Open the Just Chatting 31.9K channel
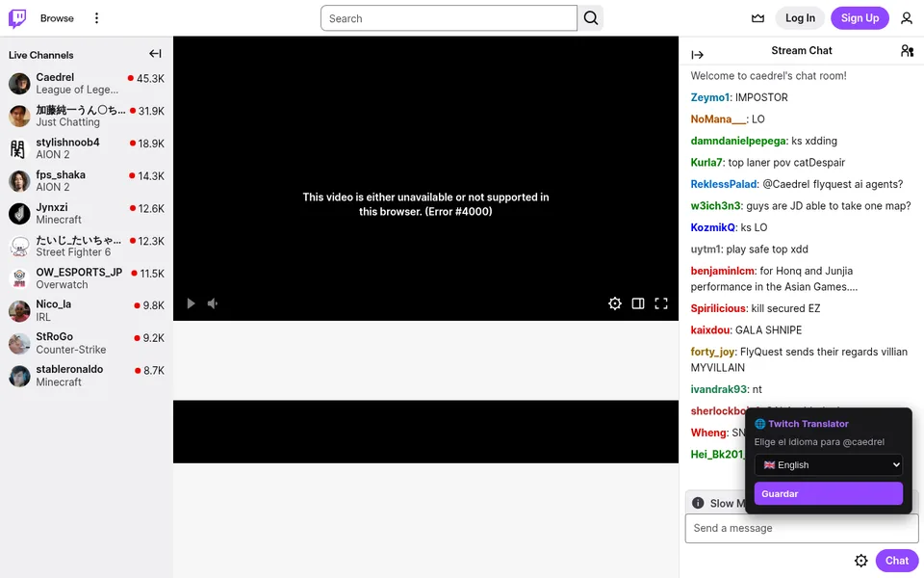Image resolution: width=924 pixels, height=578 pixels. click(87, 117)
